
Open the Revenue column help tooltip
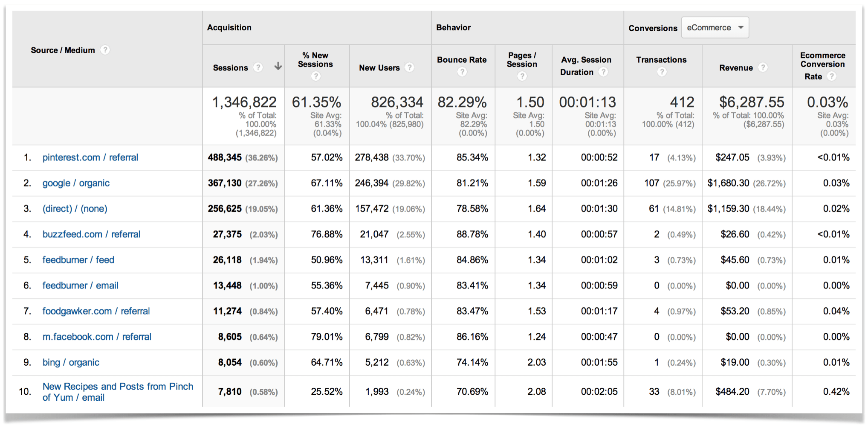tap(763, 67)
